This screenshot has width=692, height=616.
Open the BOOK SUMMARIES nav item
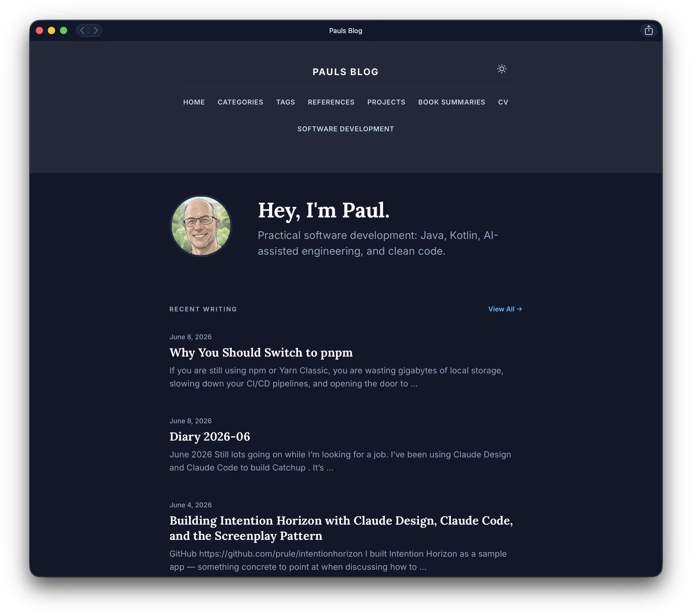tap(452, 102)
